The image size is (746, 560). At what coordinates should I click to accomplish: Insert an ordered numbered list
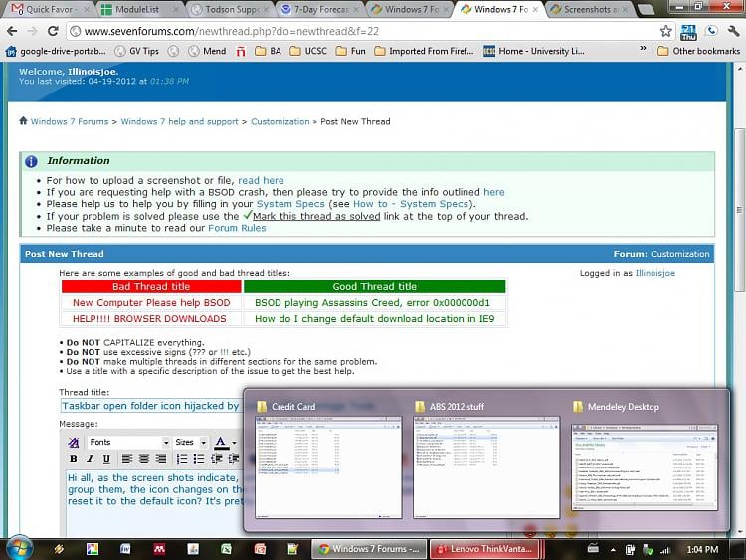[181, 459]
